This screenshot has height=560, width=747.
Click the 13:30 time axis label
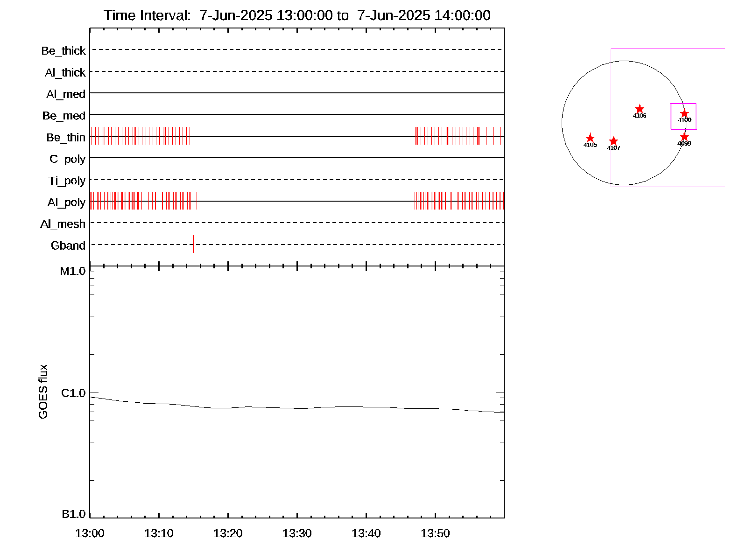(x=297, y=533)
